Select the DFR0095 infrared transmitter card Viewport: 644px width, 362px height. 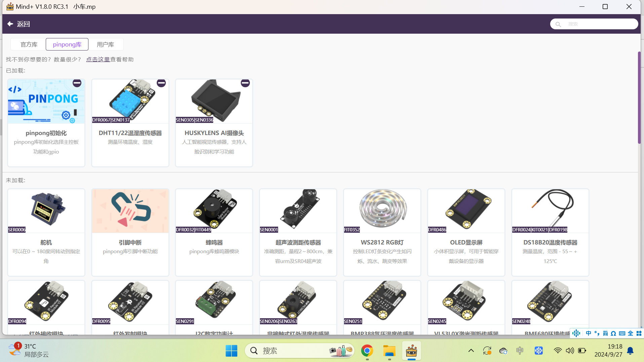point(130,307)
